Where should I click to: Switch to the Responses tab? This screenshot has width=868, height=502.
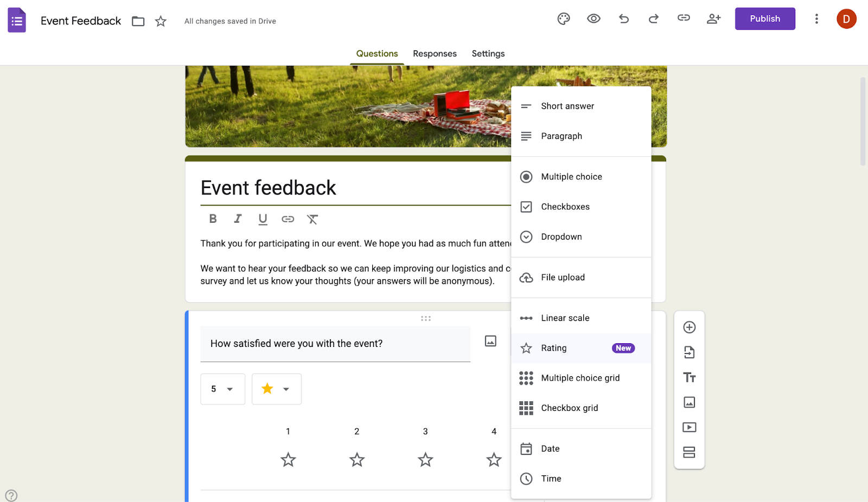coord(434,53)
